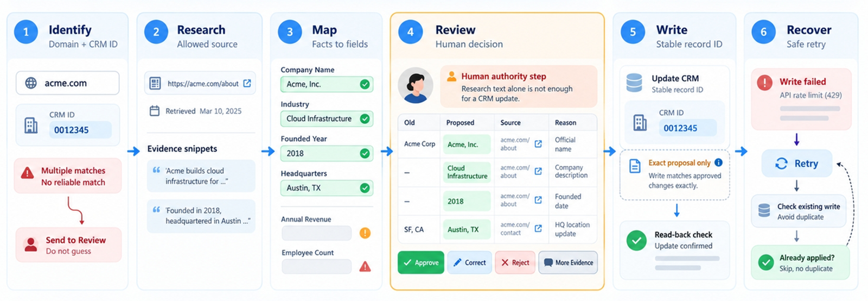Click the red alert triangle beside Employee Count
Viewport: 868px width, 301px height.
pos(365,266)
